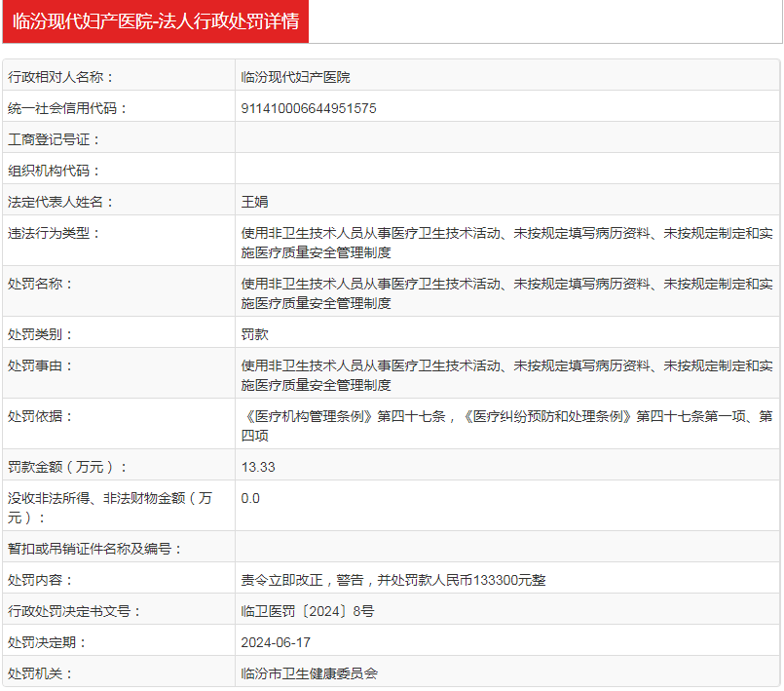This screenshot has width=784, height=691.
Task: Click the 暂扣或吊销证件名称及编号 label
Action: (x=94, y=549)
